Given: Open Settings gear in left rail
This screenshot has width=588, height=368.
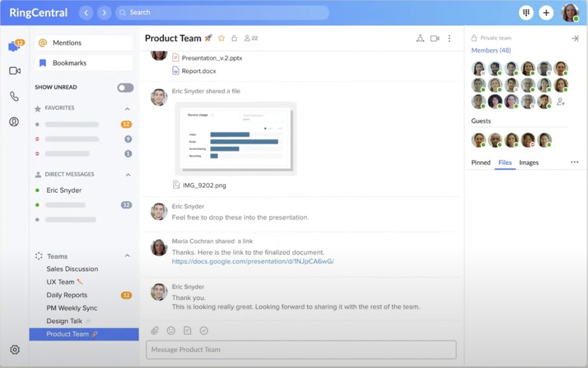Looking at the screenshot, I should point(15,350).
